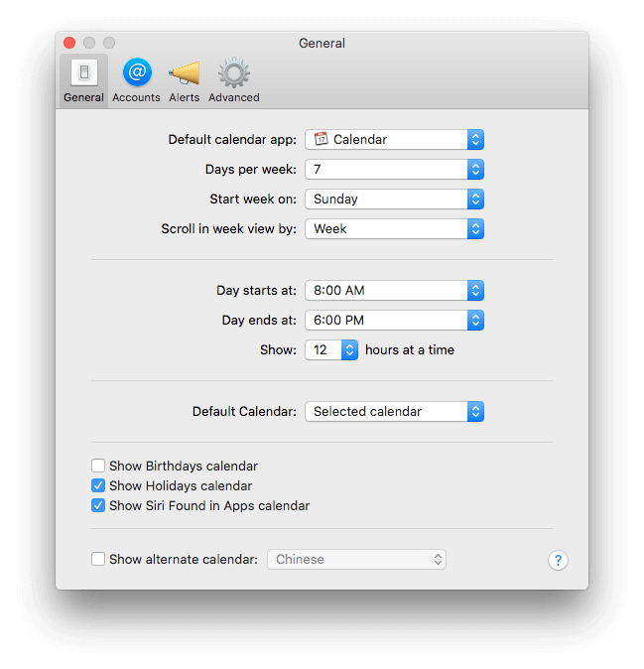The height and width of the screenshot is (669, 644).
Task: Change Days per week dropdown
Action: coord(395,170)
